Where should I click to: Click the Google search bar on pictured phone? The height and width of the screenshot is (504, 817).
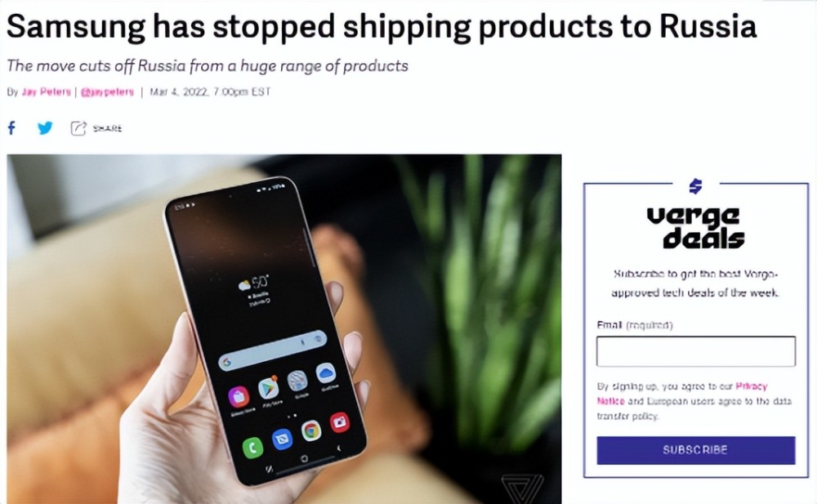tap(272, 350)
